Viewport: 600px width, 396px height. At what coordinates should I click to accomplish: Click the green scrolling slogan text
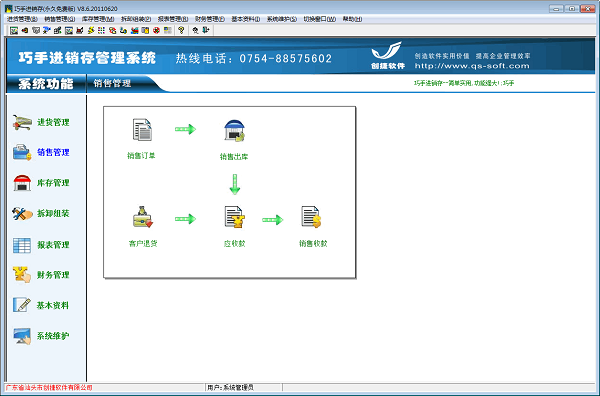click(x=464, y=83)
